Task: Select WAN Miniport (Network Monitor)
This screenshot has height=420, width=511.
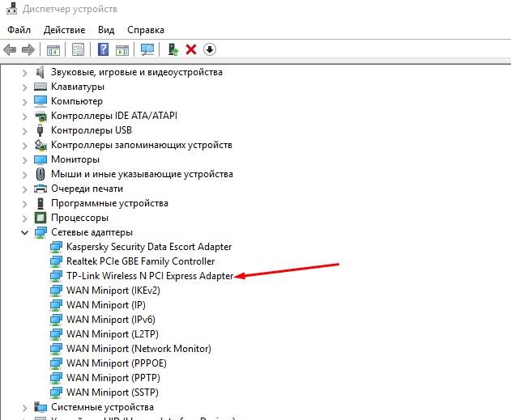Action: 138,349
